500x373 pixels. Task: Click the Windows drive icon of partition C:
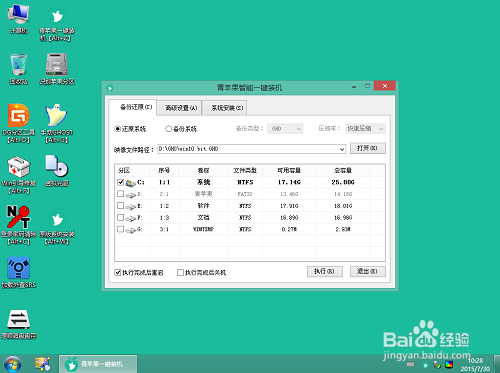[131, 183]
